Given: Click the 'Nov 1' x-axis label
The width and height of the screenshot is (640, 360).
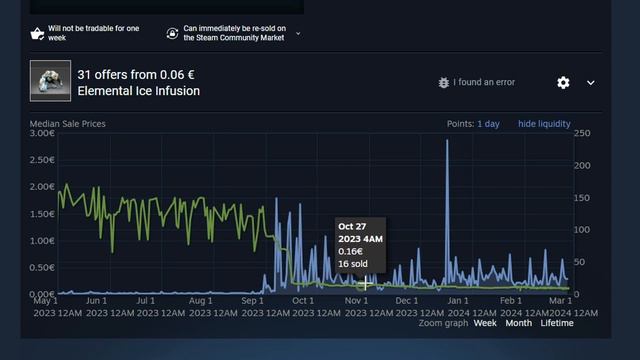Looking at the screenshot, I should click(356, 301).
